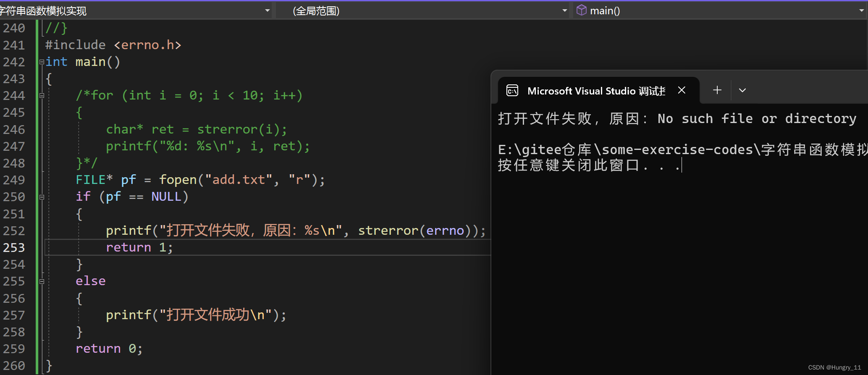The width and height of the screenshot is (868, 375).
Task: Collapse the commented for-loop block at line 244
Action: coord(42,96)
